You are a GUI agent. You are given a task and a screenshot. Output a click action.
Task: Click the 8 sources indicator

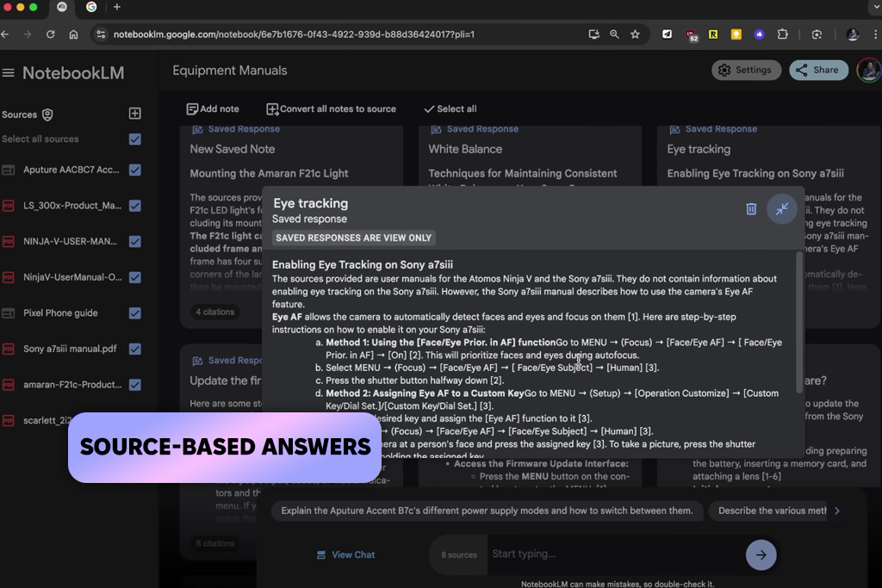click(459, 554)
